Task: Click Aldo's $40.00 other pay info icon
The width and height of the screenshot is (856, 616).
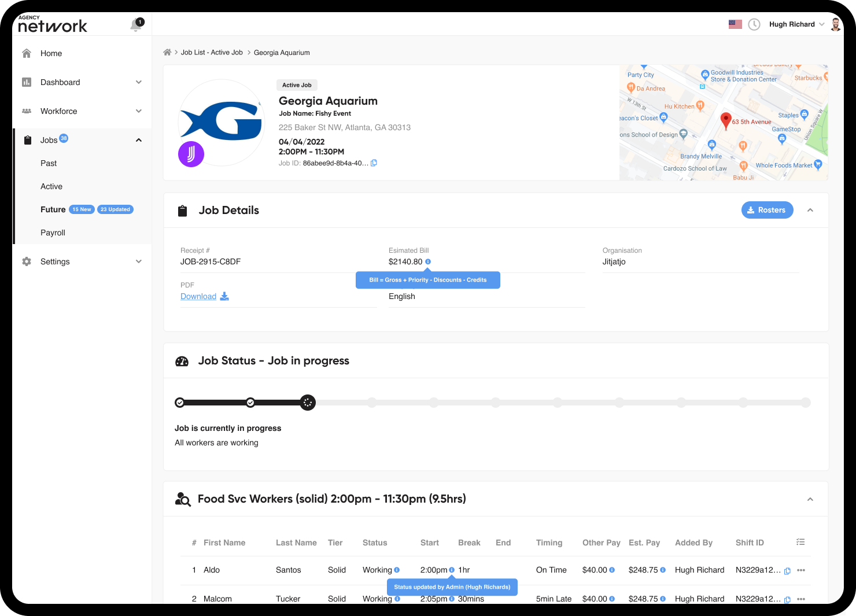Action: coord(612,570)
